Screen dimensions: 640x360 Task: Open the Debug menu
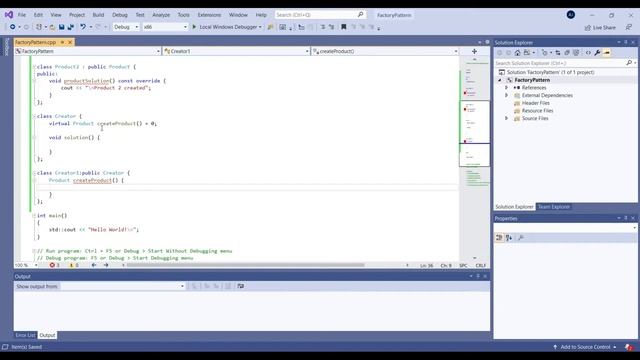120,15
